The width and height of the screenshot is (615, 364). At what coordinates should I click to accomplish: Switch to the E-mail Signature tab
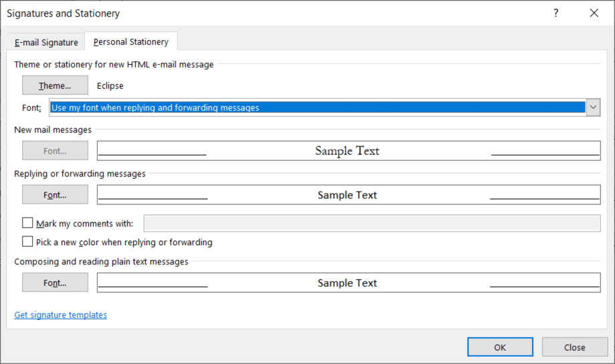[x=46, y=42]
